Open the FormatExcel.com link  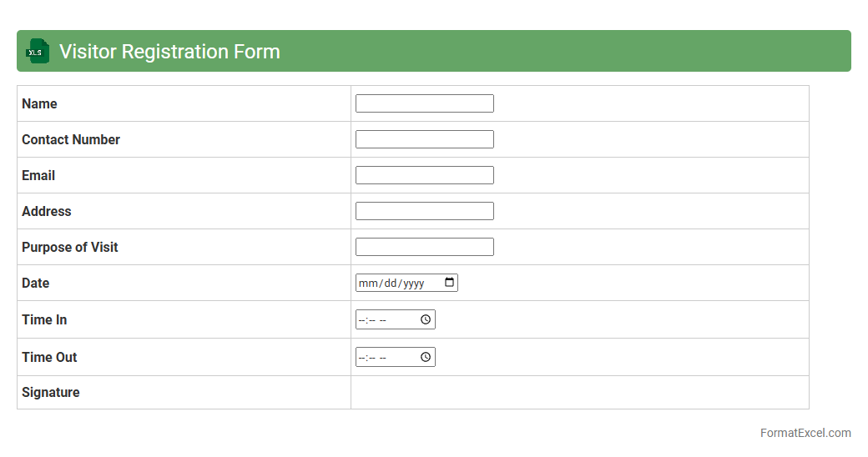(x=805, y=433)
